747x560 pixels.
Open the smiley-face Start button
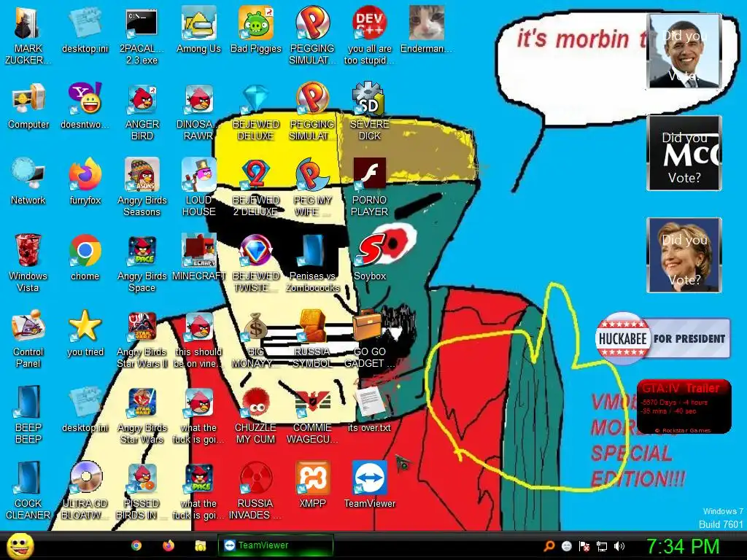[x=20, y=545]
